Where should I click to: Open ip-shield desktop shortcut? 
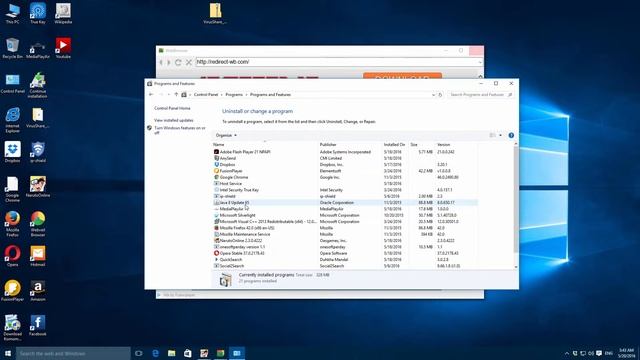pyautogui.click(x=38, y=152)
